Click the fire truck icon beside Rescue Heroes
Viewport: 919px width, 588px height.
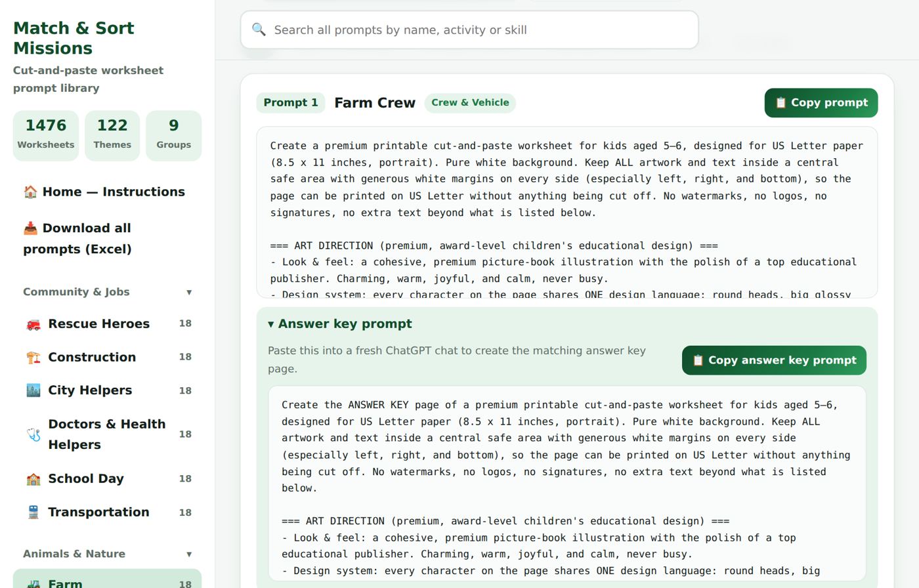33,324
